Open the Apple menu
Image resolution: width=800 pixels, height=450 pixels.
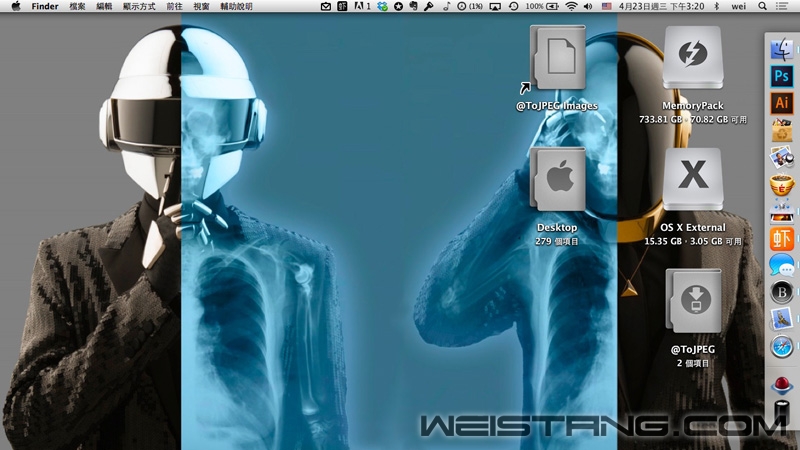pos(16,6)
